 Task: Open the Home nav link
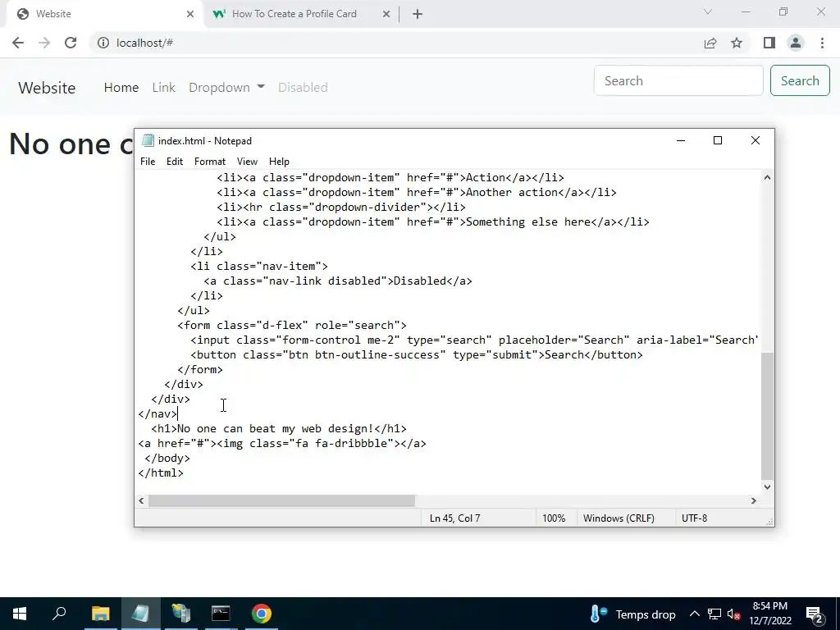pos(121,87)
